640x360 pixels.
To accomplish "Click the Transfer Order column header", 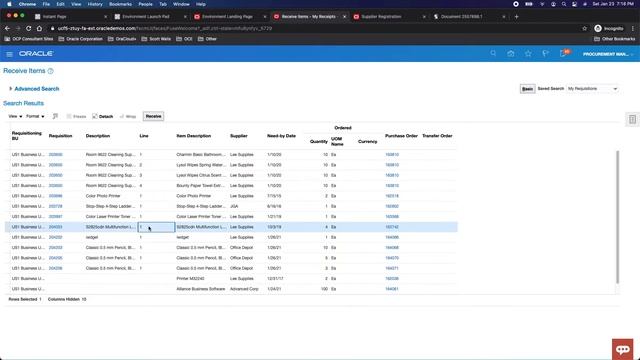I will pyautogui.click(x=437, y=136).
